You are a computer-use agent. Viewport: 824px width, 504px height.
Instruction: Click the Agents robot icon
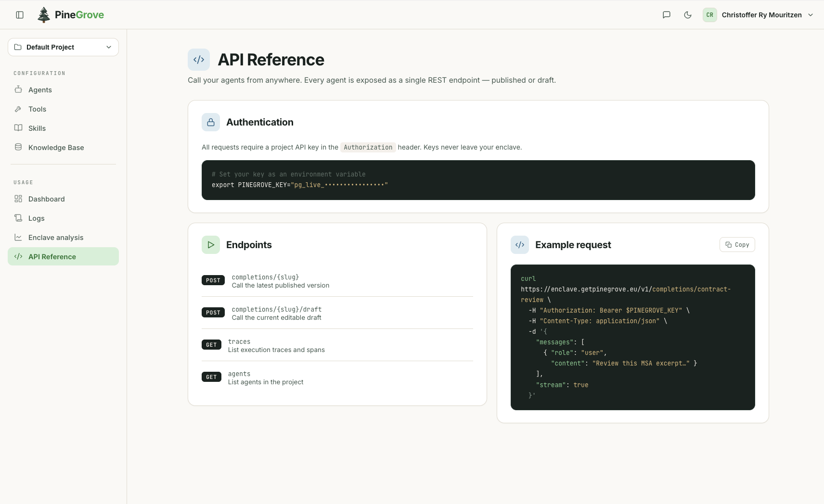coord(18,89)
